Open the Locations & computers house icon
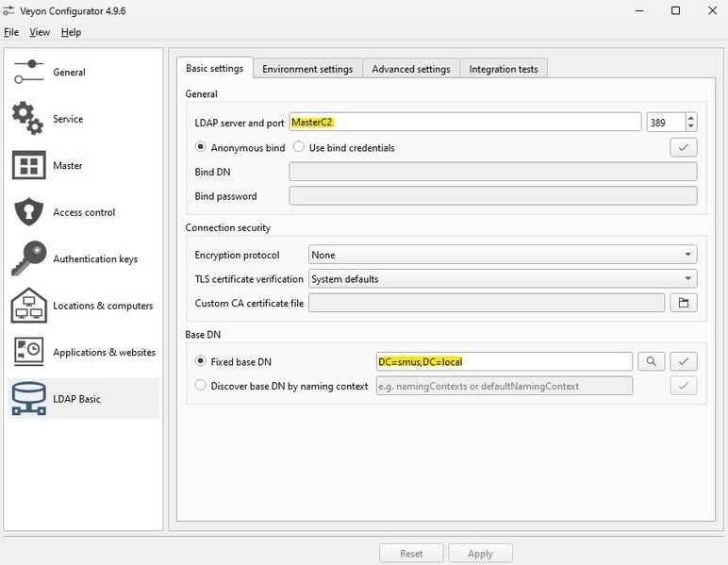 [29, 305]
